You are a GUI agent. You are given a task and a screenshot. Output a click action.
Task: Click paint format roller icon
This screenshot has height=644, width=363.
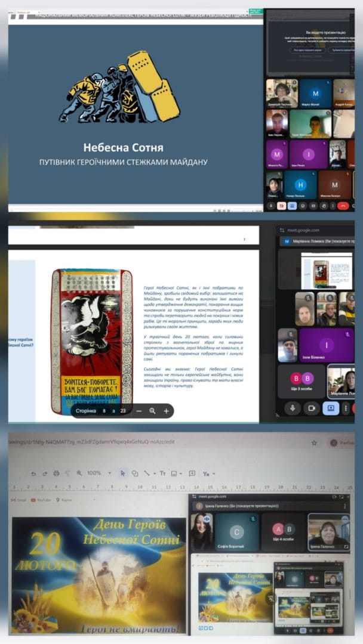pos(68,473)
